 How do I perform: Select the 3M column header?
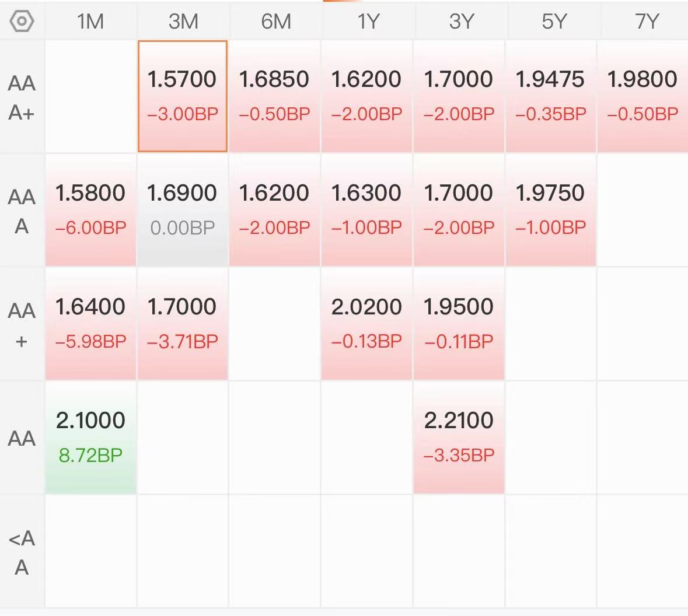tap(183, 21)
